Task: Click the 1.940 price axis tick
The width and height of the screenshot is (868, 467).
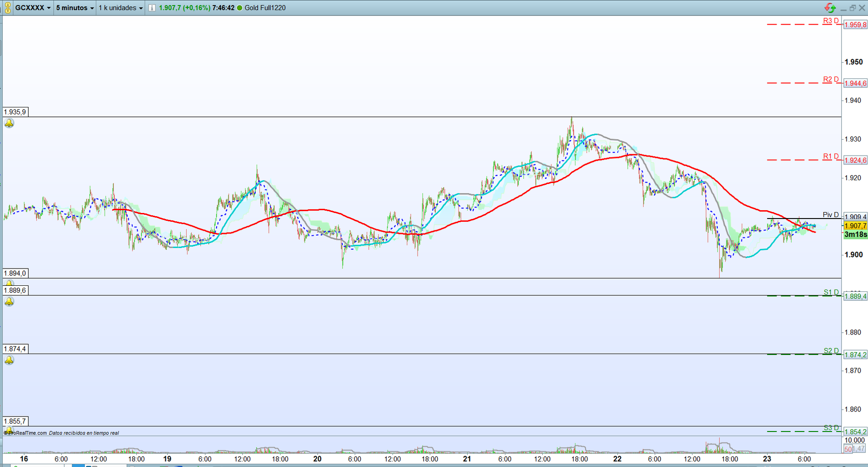Action: (x=854, y=100)
